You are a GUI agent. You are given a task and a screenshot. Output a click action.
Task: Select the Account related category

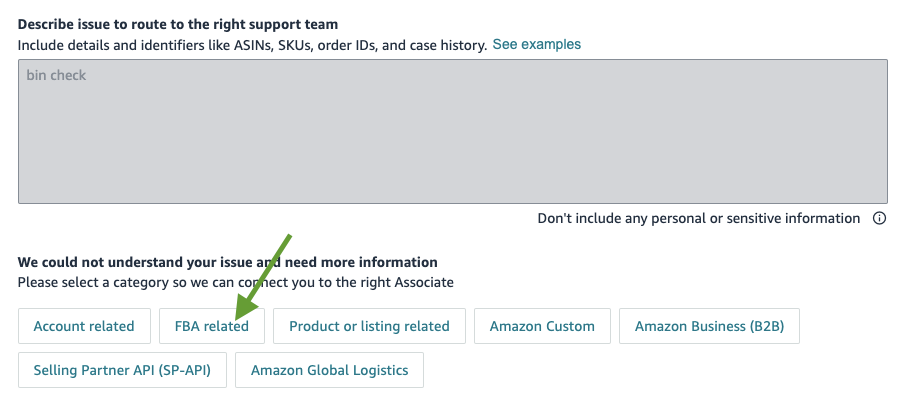pyautogui.click(x=84, y=326)
